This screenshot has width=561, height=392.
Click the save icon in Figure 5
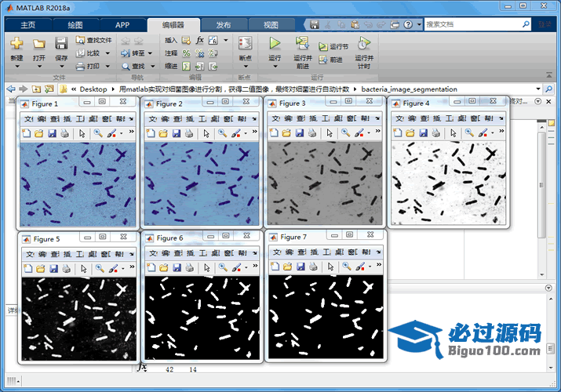[x=53, y=268]
